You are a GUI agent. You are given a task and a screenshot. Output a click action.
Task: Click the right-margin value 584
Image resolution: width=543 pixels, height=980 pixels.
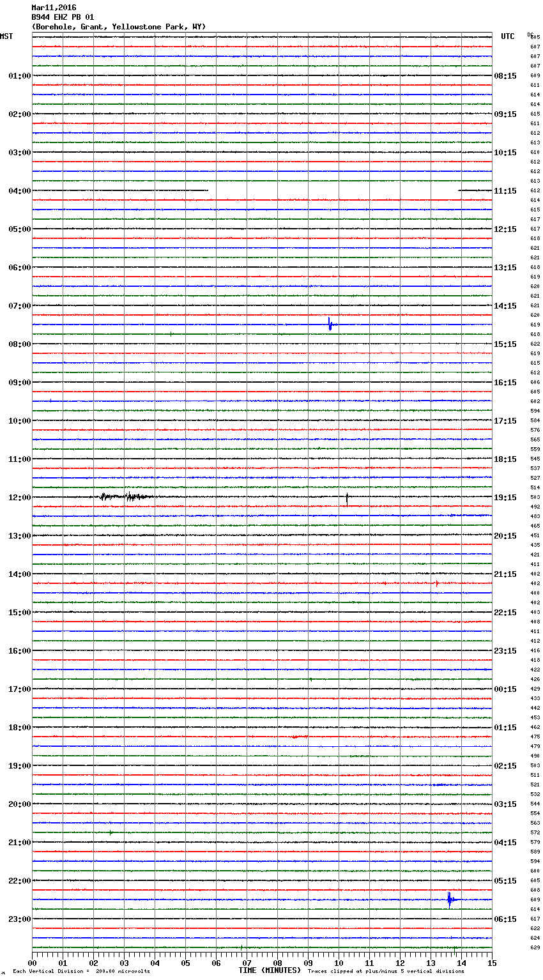click(x=535, y=421)
